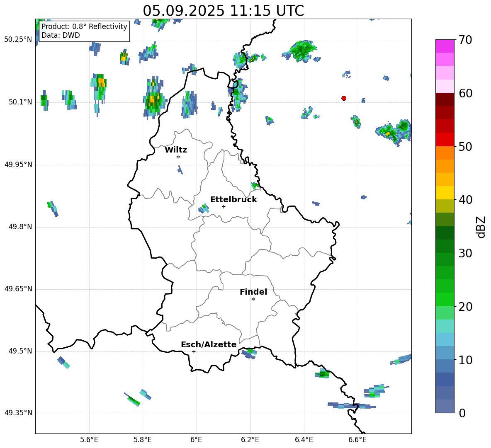Click the plot title showing 05.09.2025 11:15 UTC
The image size is (491, 448).
pos(223,10)
